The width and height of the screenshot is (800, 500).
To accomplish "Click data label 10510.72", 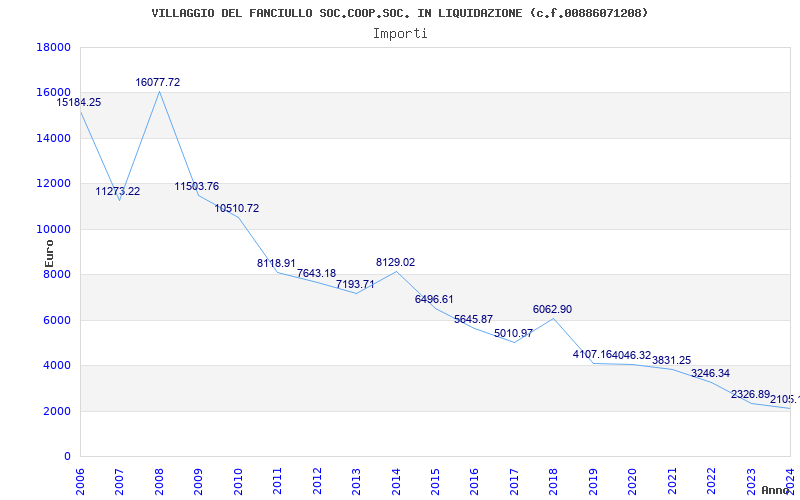I will pos(237,209).
